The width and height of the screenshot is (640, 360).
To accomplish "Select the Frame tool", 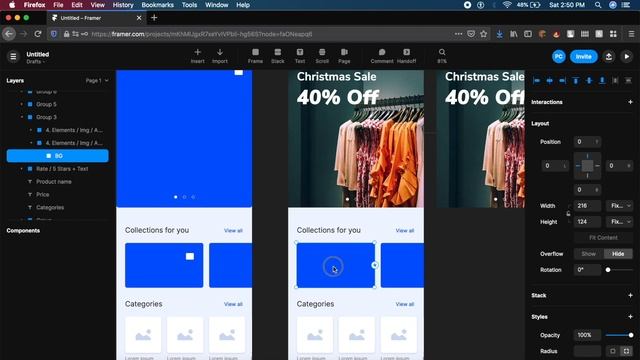I will coord(255,56).
